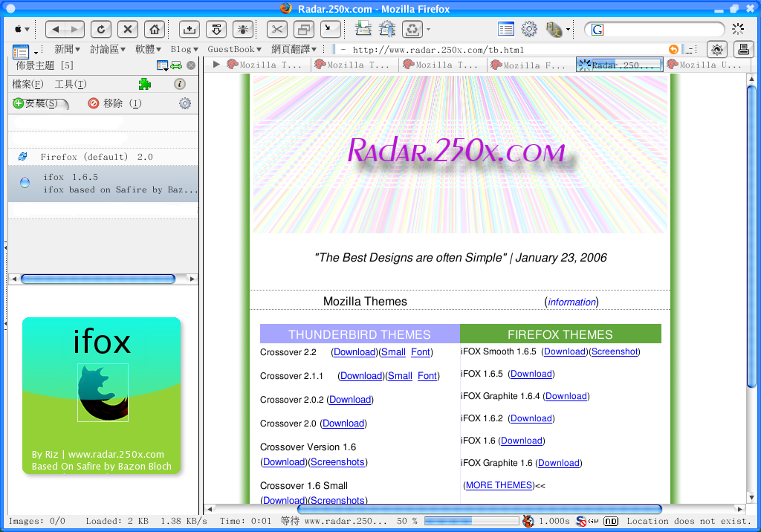Image resolution: width=761 pixels, height=532 pixels.
Task: Open the gear options in themes sidebar
Action: (185, 103)
